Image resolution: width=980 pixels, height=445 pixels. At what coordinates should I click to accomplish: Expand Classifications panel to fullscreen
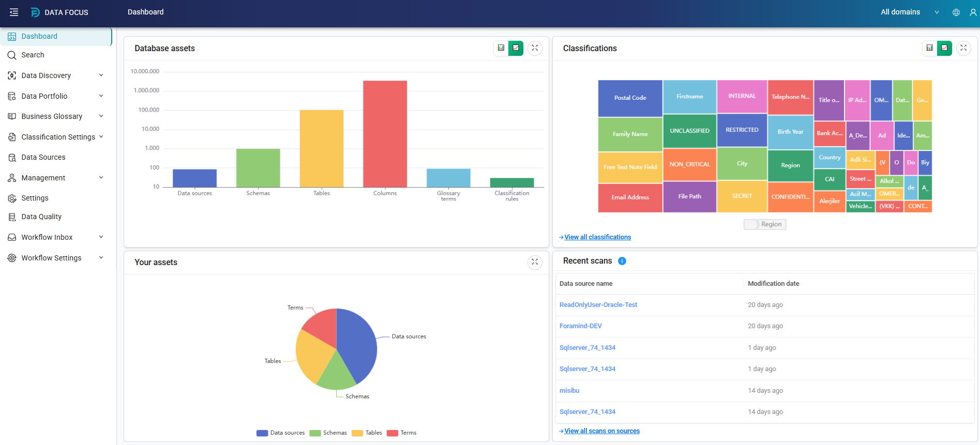tap(963, 48)
